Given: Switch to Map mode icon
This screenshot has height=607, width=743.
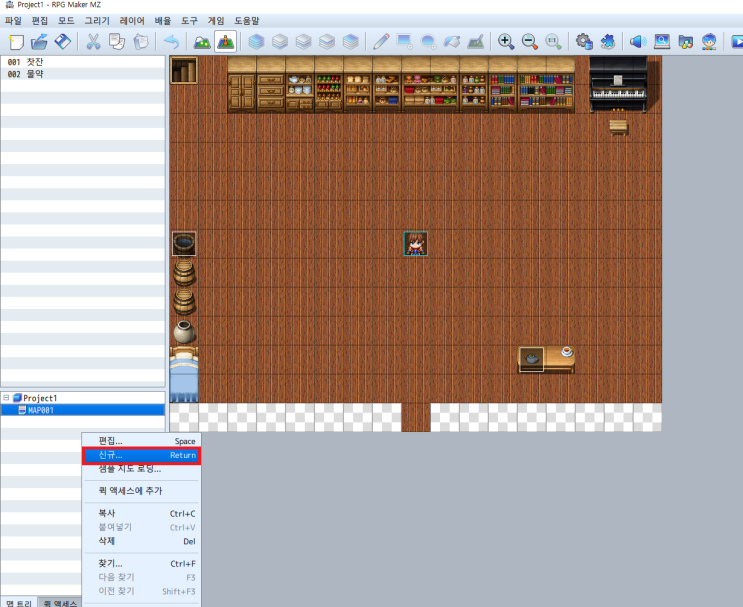Looking at the screenshot, I should (x=202, y=42).
